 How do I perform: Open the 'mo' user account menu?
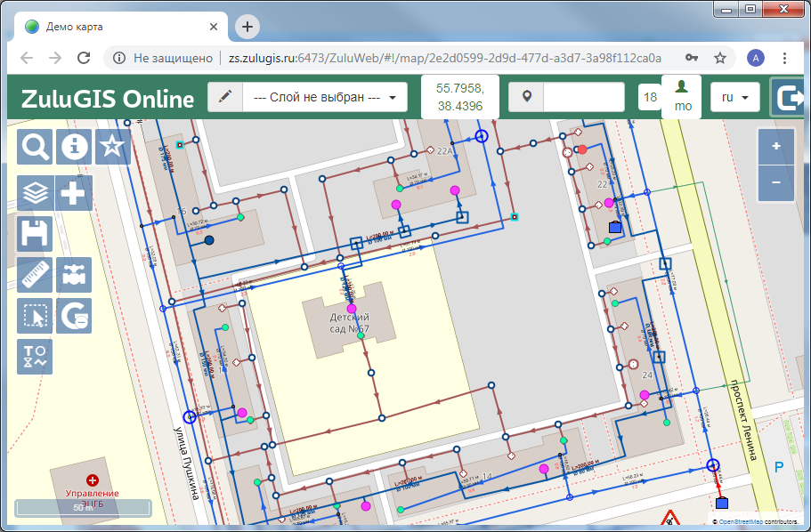coord(683,96)
